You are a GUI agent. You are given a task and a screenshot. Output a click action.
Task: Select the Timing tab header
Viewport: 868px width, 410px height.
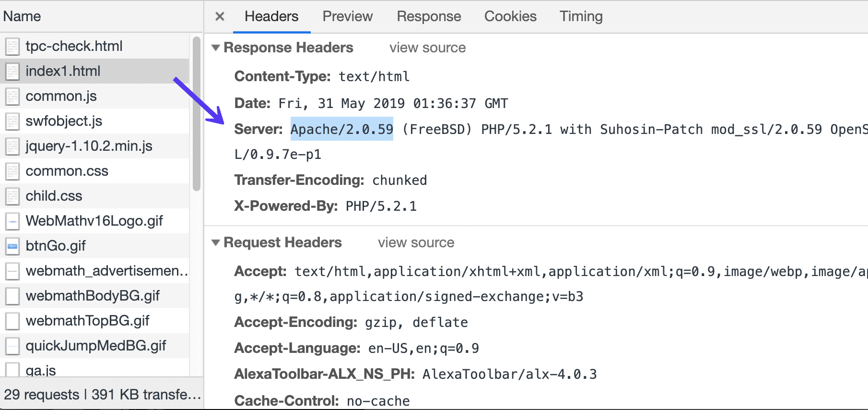point(580,16)
